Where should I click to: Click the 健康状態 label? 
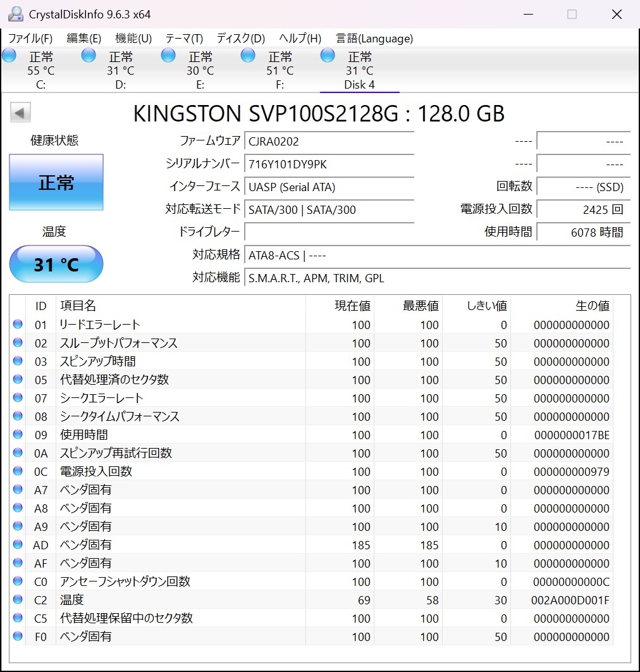(54, 140)
